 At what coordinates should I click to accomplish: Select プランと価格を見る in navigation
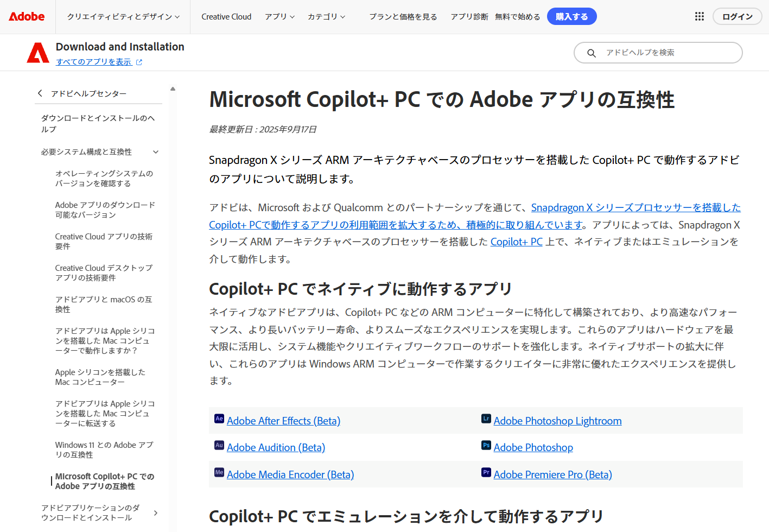point(403,17)
